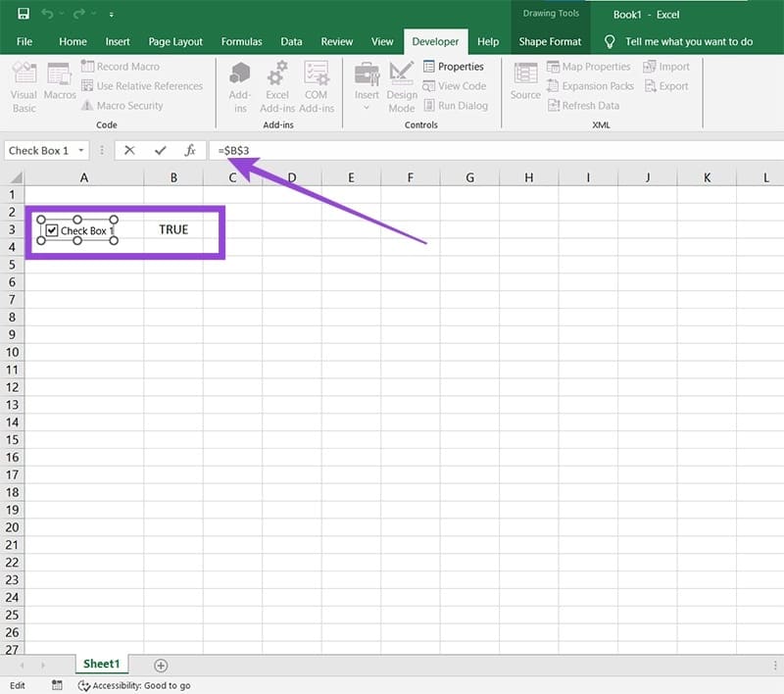
Task: Switch to the Shape Format tab
Action: [550, 41]
